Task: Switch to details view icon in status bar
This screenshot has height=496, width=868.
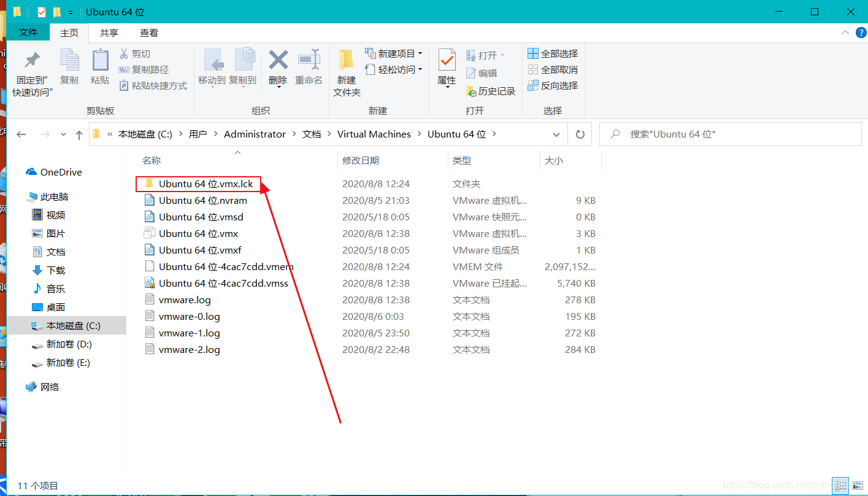Action: (x=840, y=486)
